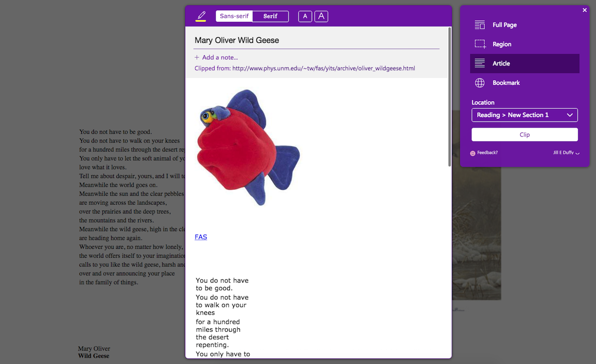Edit the Mary Oliver Wild Geese title
This screenshot has width=596, height=364.
(236, 40)
